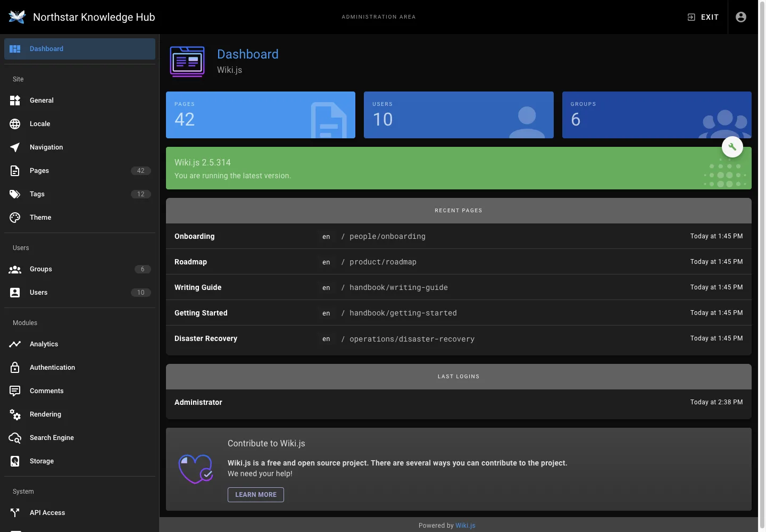Click the API Access fork icon

15,513
